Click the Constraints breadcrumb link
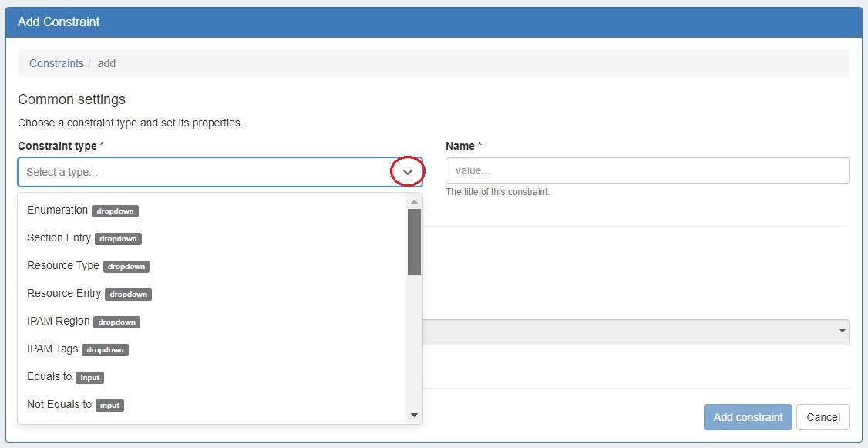The height and width of the screenshot is (448, 868). coord(56,63)
